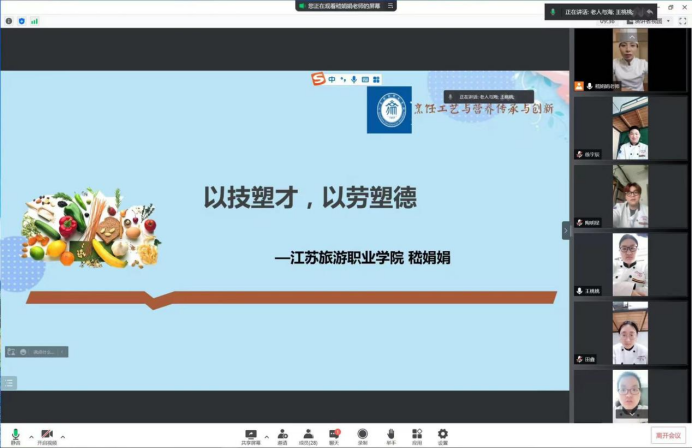
Task: Click host orange badge on presenter tile
Action: click(579, 86)
